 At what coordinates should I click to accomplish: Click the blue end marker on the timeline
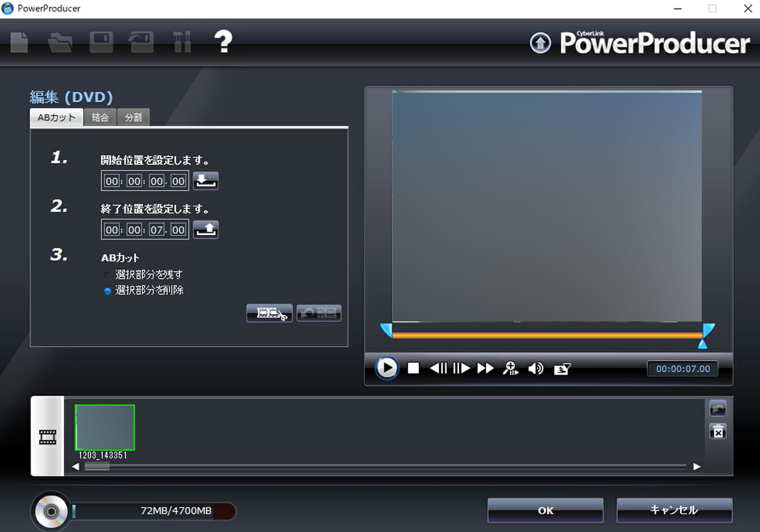(x=709, y=331)
